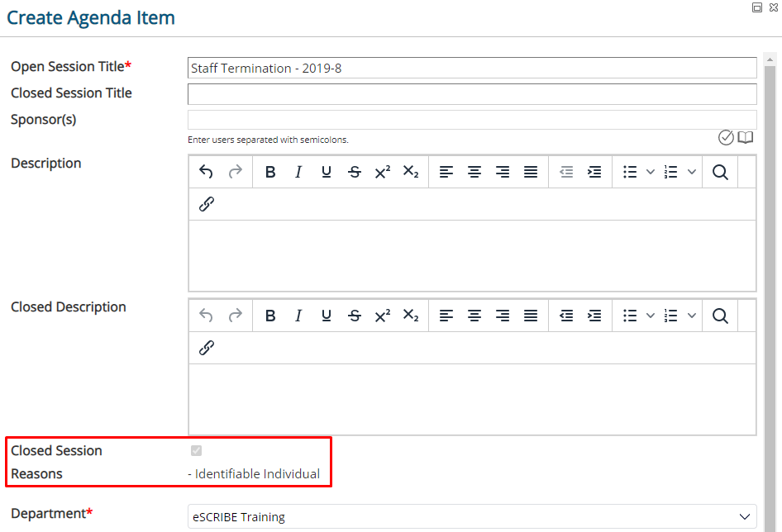Screen dimensions: 782x532
Task: Click check names icon under Sponsor(s)
Action: click(726, 137)
